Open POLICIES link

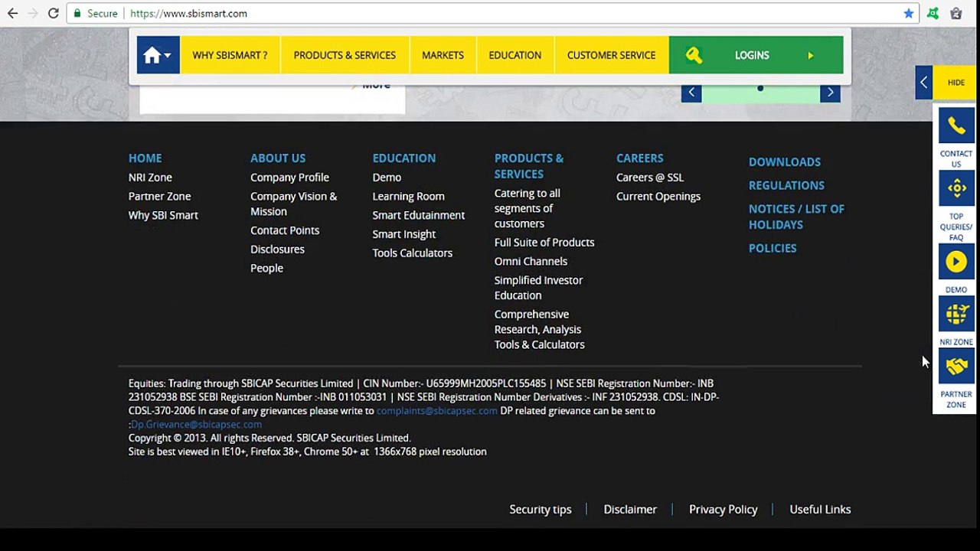[x=773, y=248]
